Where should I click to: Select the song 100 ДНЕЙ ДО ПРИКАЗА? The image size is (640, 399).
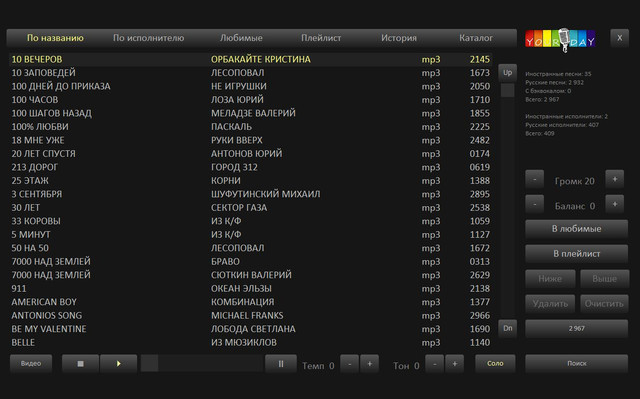tap(250, 86)
